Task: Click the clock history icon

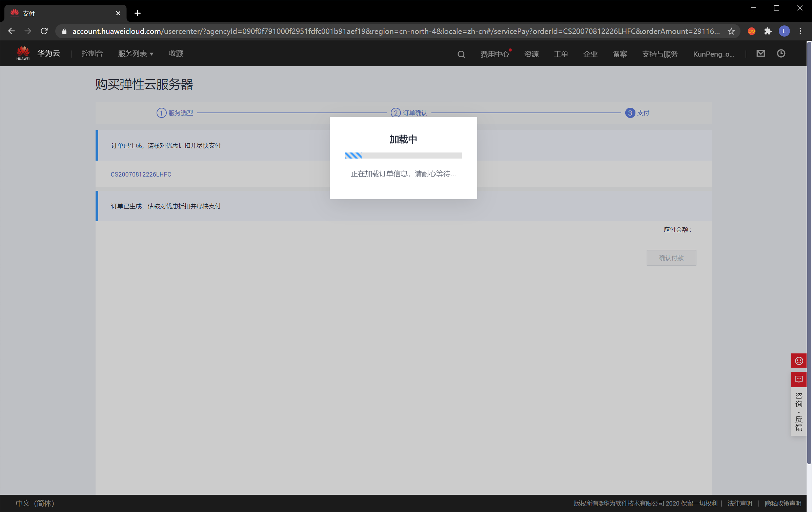Action: [781, 54]
